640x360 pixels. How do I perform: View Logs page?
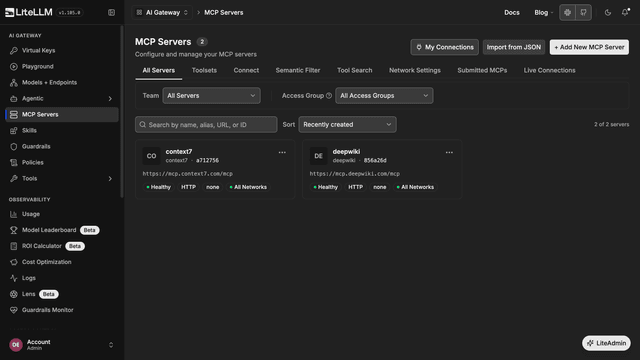62,278
